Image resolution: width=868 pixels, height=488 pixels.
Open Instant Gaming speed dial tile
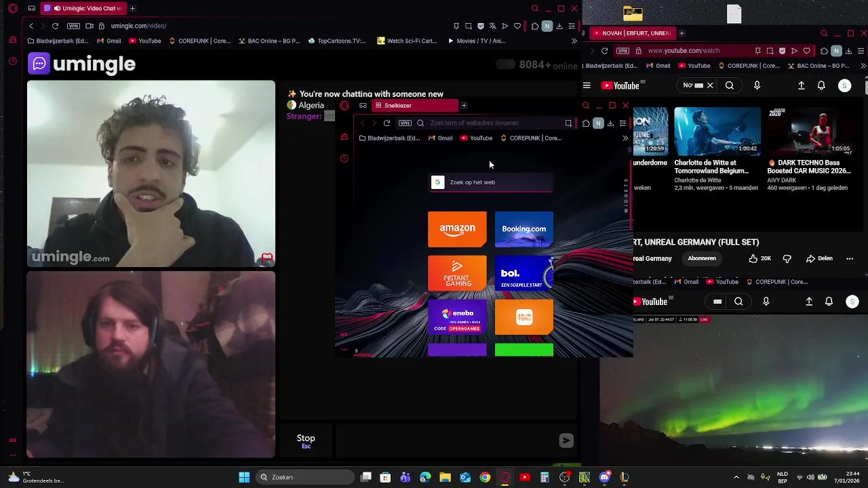(457, 273)
